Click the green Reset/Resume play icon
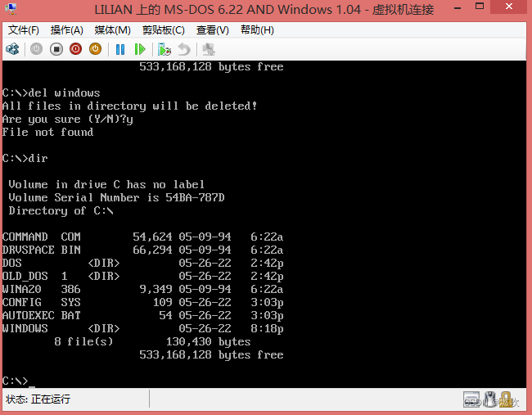 point(140,50)
